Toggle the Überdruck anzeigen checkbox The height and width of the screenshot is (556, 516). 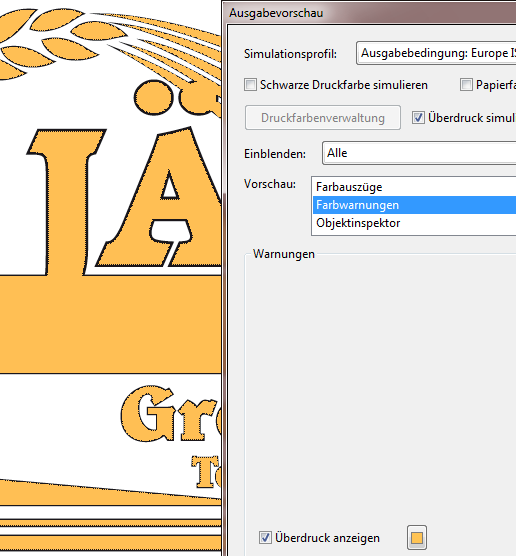click(265, 538)
